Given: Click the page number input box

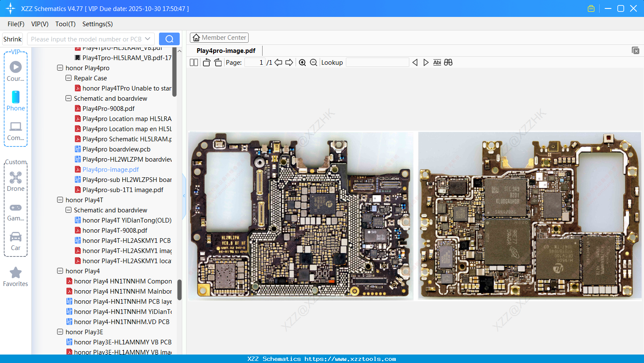Looking at the screenshot, I should click(255, 63).
